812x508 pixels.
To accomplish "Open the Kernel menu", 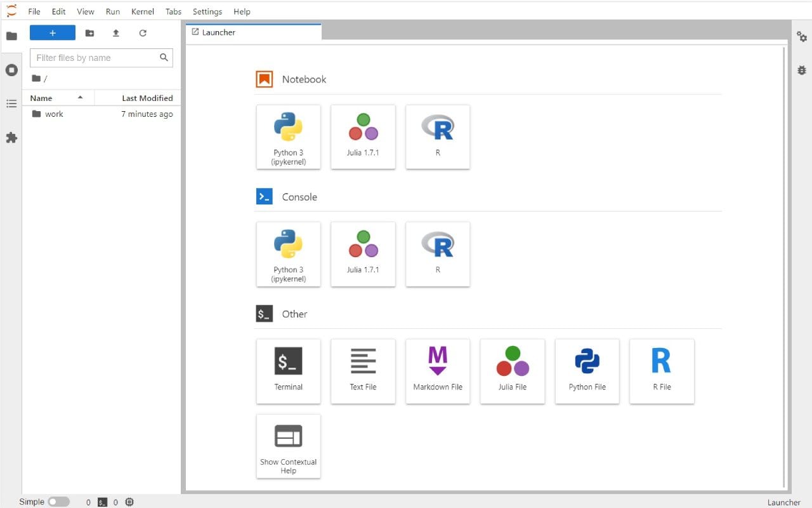I will (x=142, y=11).
